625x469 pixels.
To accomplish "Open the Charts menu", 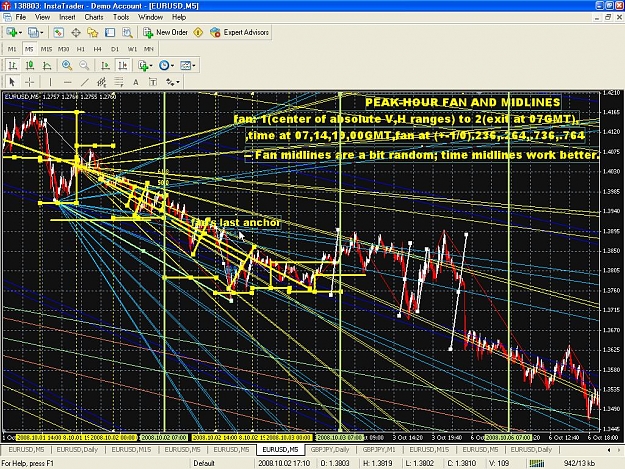I will pos(94,17).
